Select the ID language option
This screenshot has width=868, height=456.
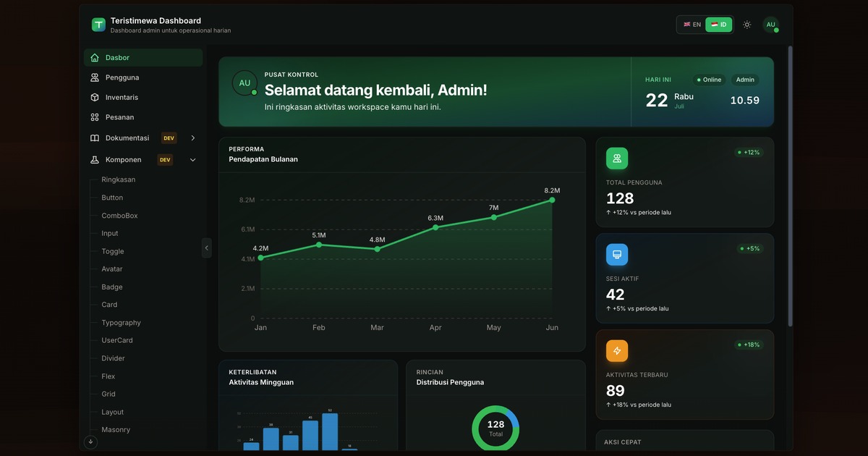[719, 25]
